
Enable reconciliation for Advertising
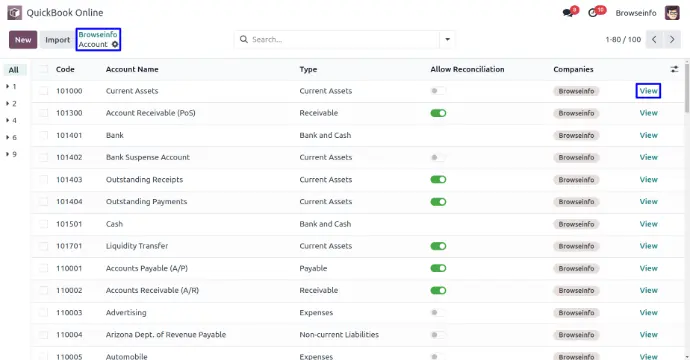pos(438,312)
